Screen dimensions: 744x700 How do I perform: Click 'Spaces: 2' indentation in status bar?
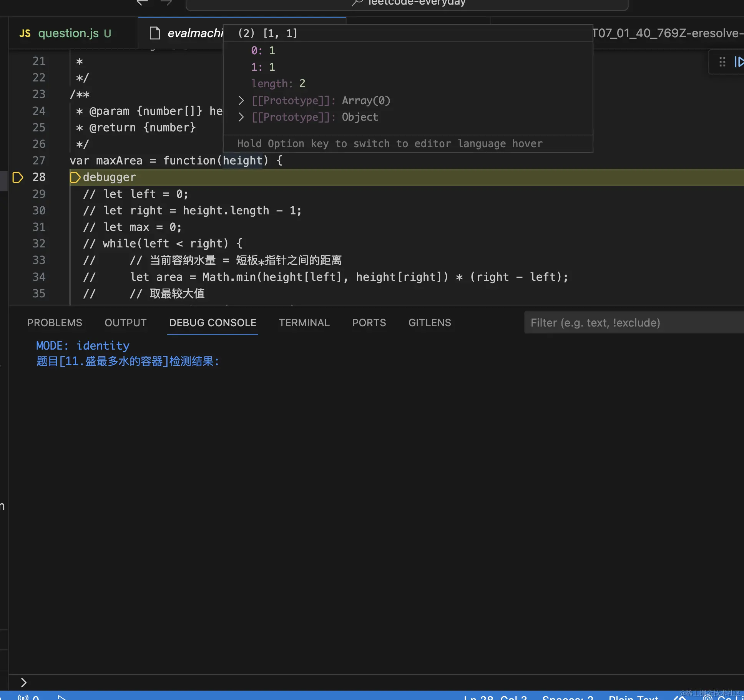(x=568, y=697)
